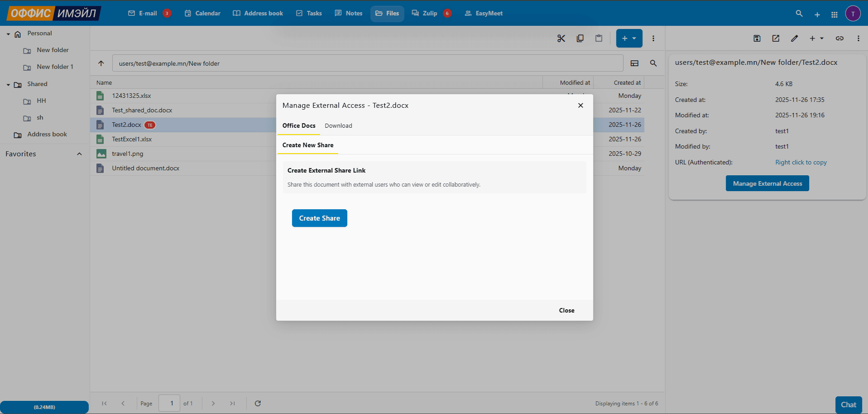Click the copy files icon
The width and height of the screenshot is (868, 414).
pos(580,39)
